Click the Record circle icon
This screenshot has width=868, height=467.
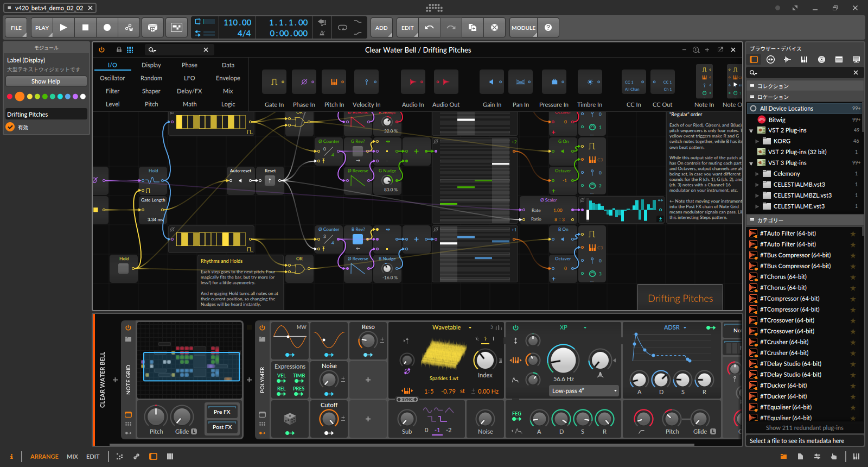107,28
